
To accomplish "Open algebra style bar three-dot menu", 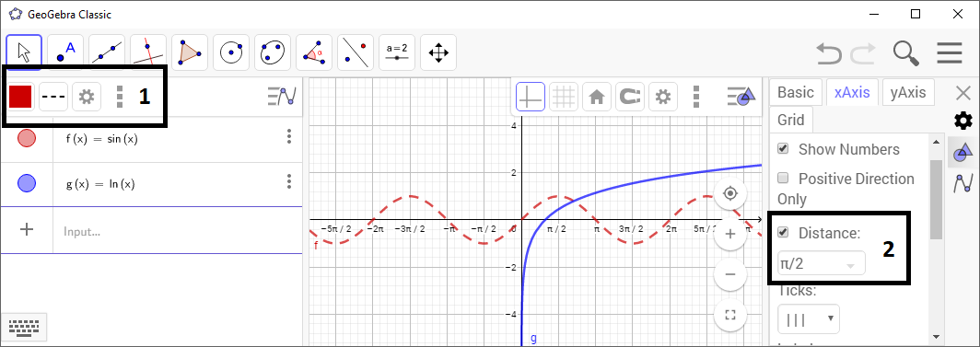I will click(x=120, y=97).
